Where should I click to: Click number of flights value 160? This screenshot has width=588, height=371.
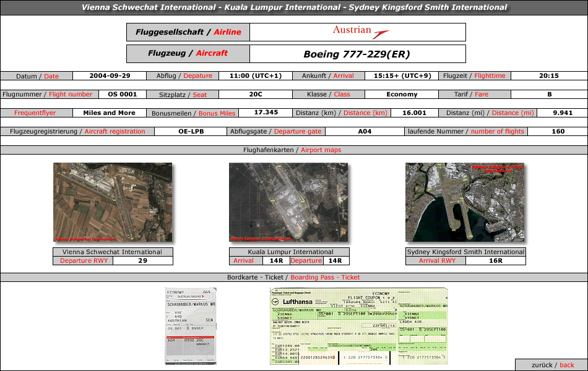coord(558,132)
